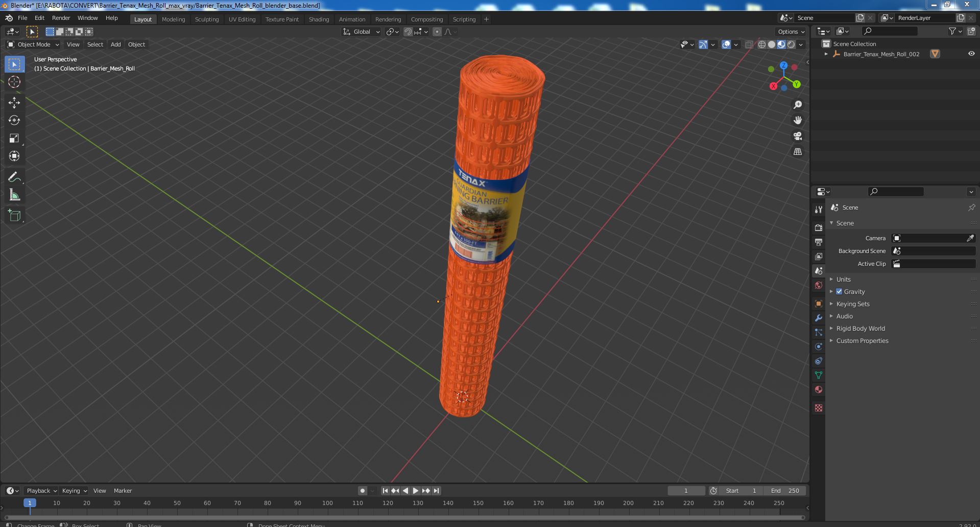
Task: Switch to the Shading workspace tab
Action: click(x=319, y=19)
